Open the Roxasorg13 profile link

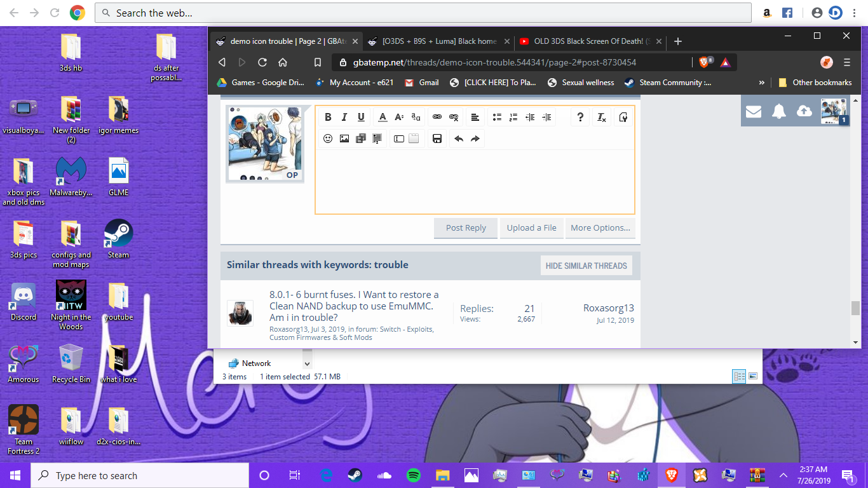pos(609,308)
